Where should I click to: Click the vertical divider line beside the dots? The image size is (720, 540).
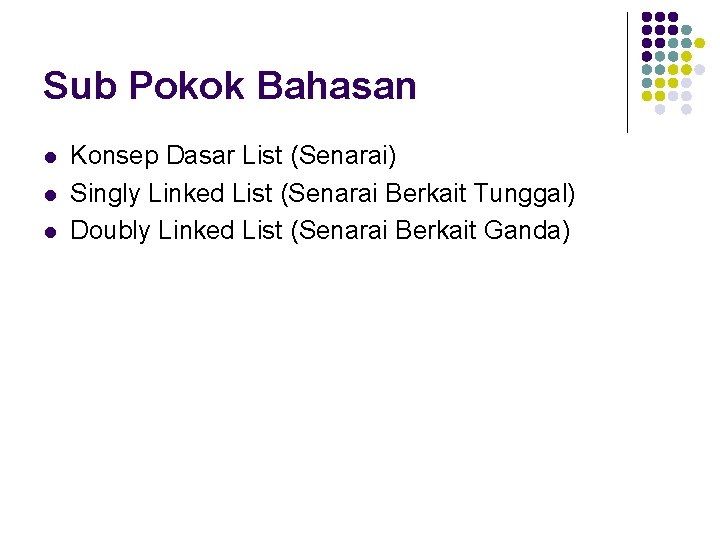pyautogui.click(x=627, y=73)
